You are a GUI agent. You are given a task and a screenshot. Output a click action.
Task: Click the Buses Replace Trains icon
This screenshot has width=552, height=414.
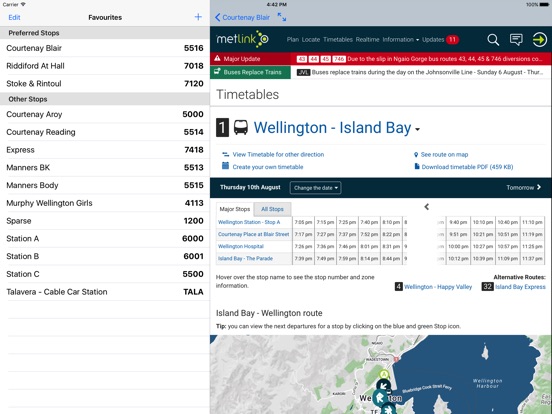(217, 71)
